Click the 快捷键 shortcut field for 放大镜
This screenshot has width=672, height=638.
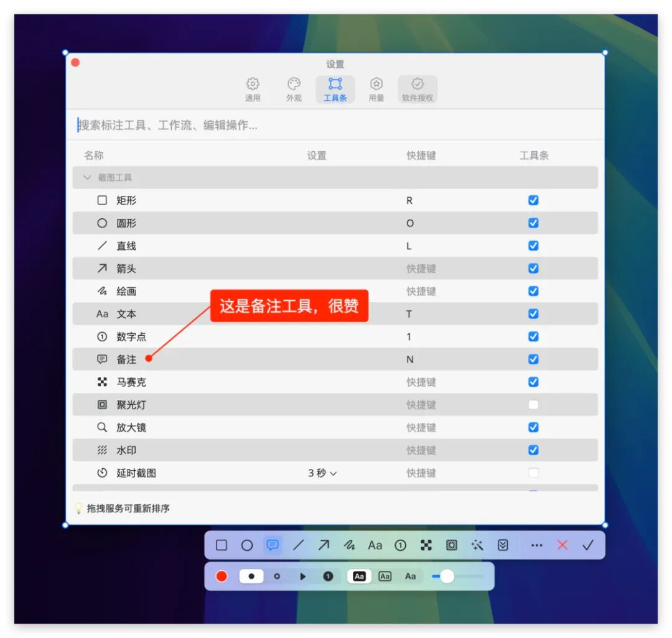pyautogui.click(x=421, y=427)
